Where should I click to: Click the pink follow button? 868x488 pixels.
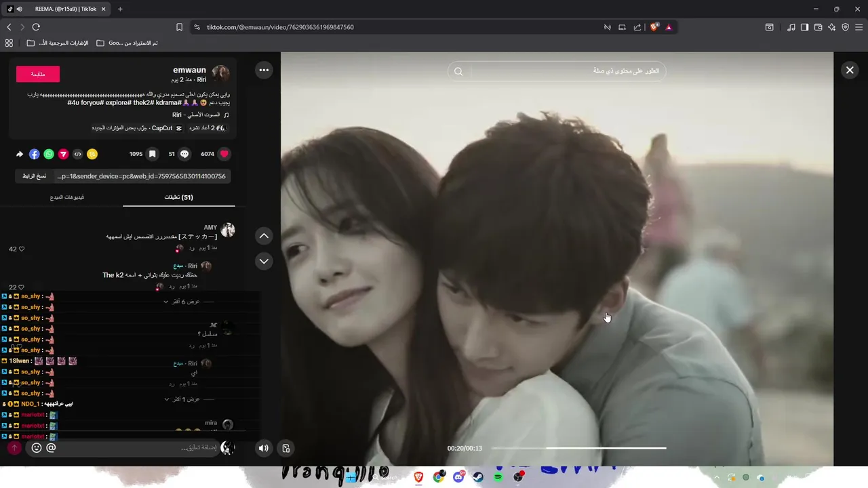(38, 74)
